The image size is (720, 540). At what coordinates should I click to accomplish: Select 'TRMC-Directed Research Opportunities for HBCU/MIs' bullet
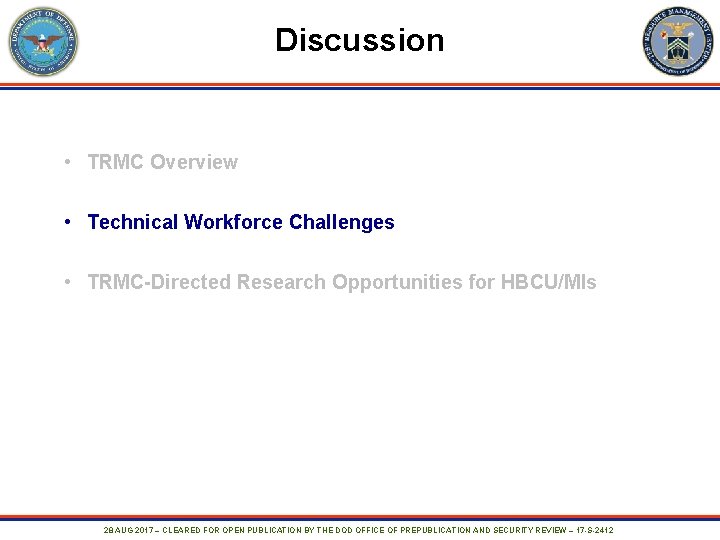tap(342, 282)
